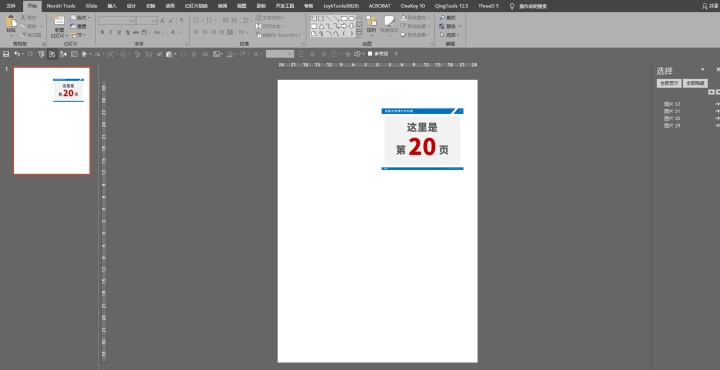
Task: Click the Redo icon in quick access toolbar
Action: tap(30, 54)
